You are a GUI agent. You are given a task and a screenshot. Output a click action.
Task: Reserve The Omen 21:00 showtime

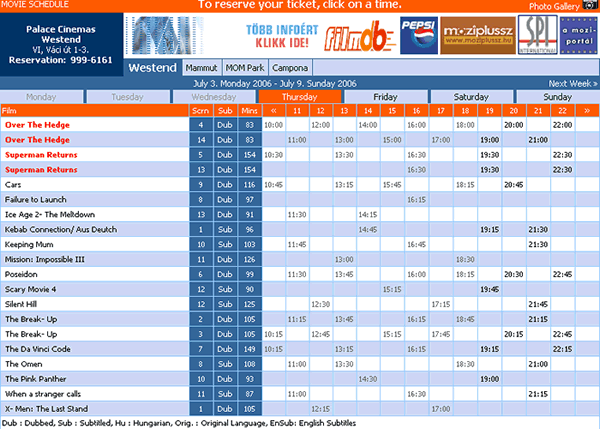pos(538,364)
